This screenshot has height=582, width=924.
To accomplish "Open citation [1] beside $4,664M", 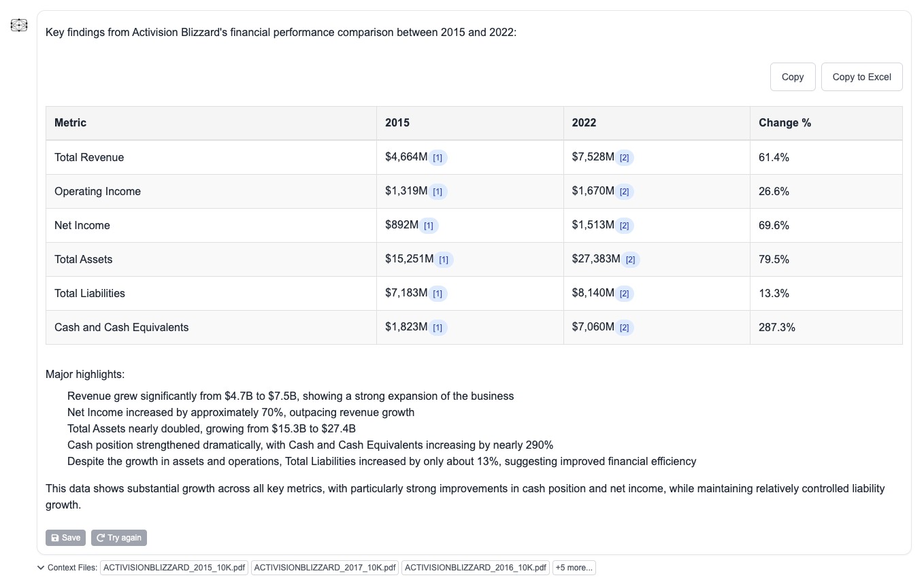I will [x=438, y=158].
